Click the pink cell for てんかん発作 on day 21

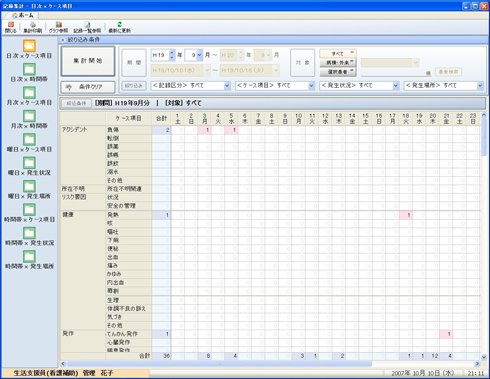click(x=446, y=334)
